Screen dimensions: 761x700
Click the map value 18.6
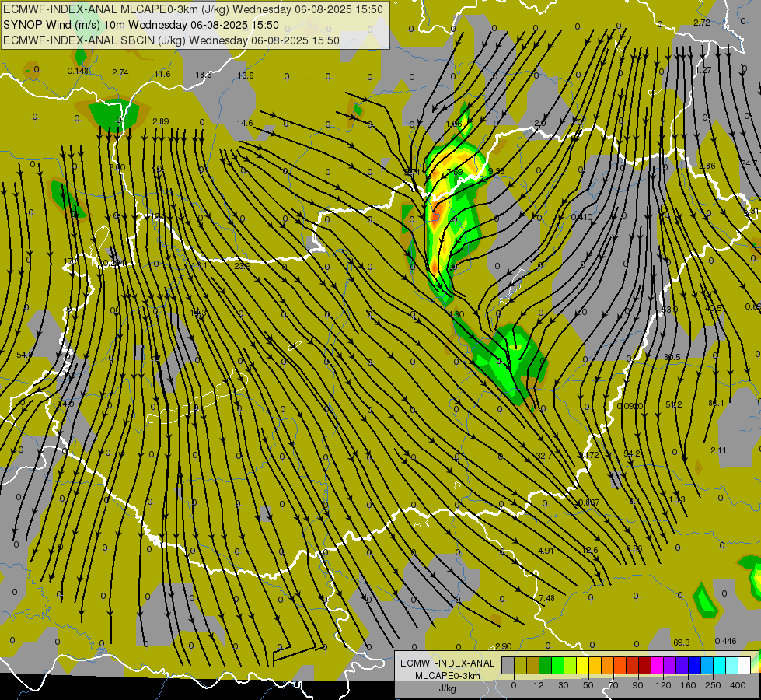tap(204, 75)
